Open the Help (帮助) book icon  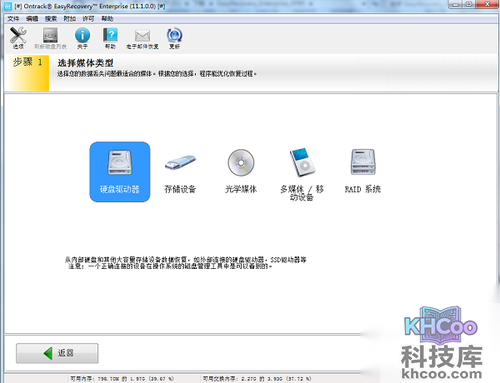pos(110,38)
